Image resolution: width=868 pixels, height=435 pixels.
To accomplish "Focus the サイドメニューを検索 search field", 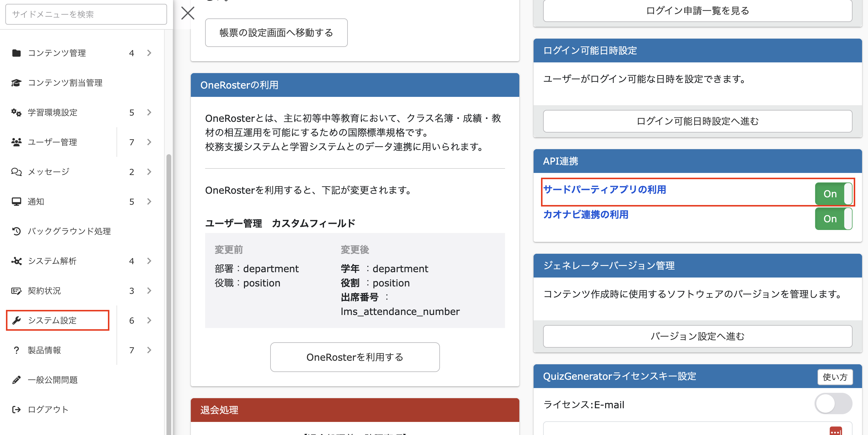I will coord(86,14).
